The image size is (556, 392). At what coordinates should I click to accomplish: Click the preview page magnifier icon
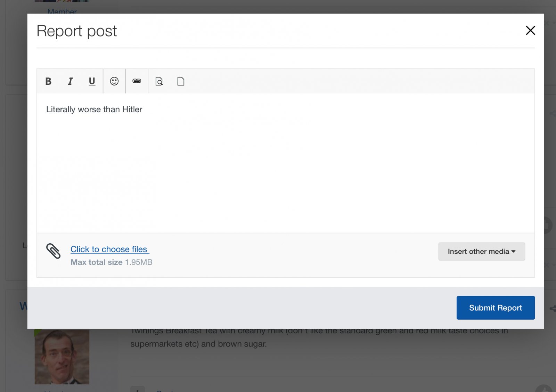click(159, 81)
